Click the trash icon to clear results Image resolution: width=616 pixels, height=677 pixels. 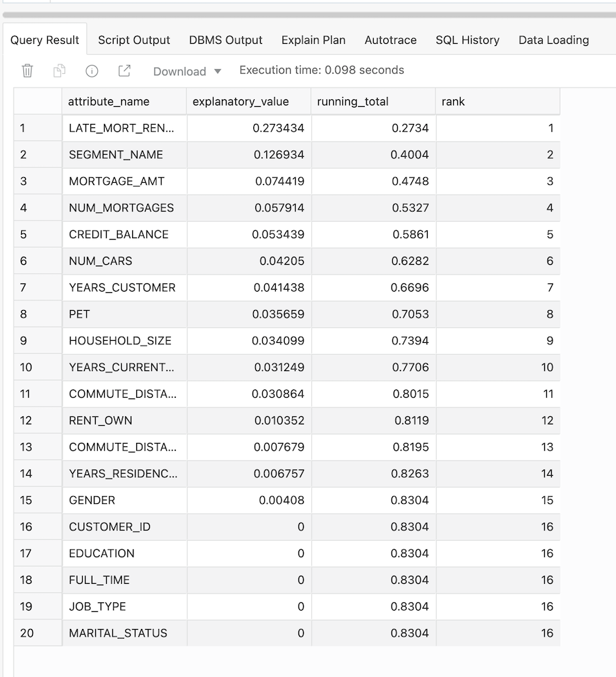[27, 71]
